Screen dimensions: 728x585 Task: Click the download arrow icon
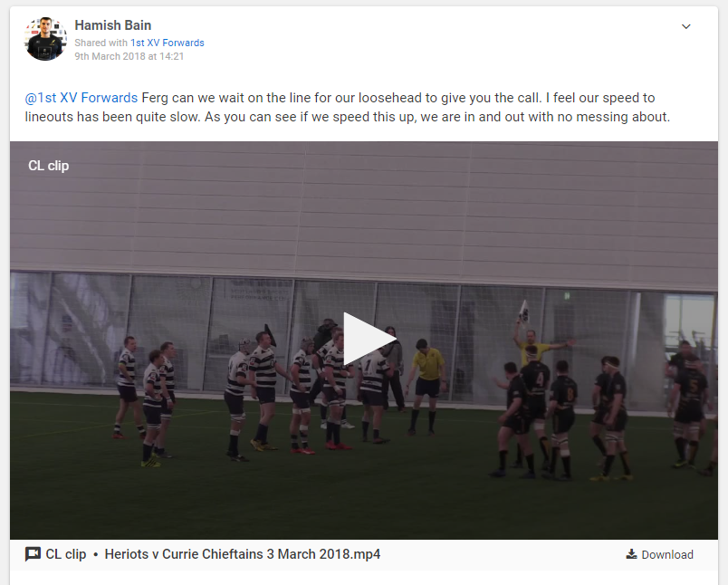[631, 554]
